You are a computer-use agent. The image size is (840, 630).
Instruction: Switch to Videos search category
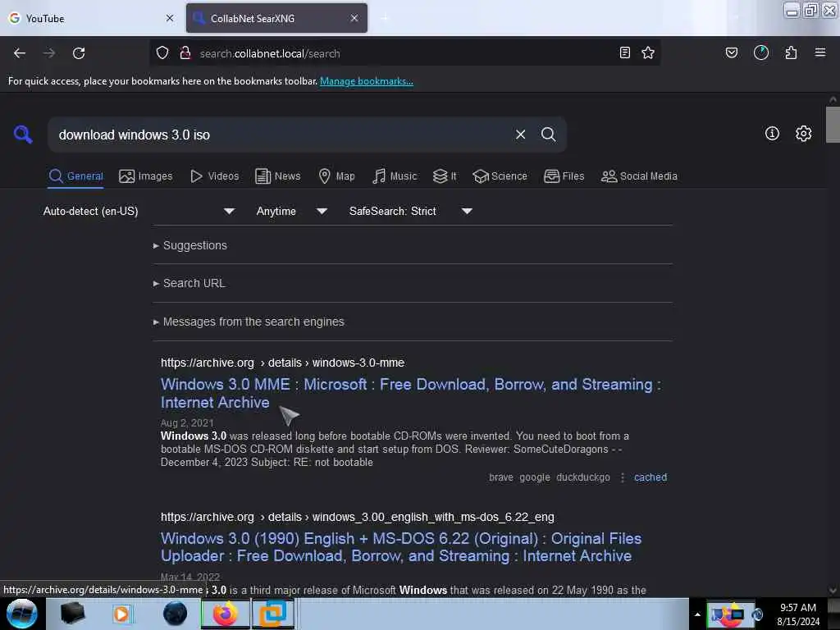point(214,176)
